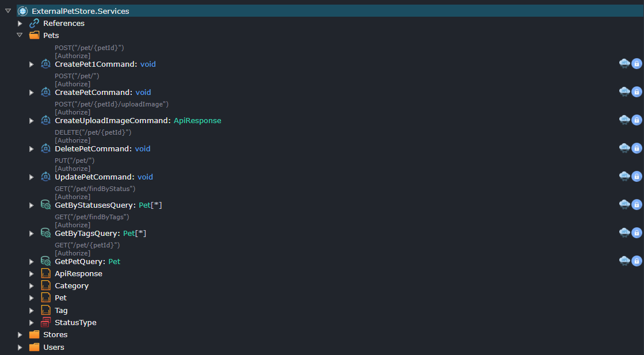Expand the ApiResponse DTO node
This screenshot has width=644, height=355.
31,274
